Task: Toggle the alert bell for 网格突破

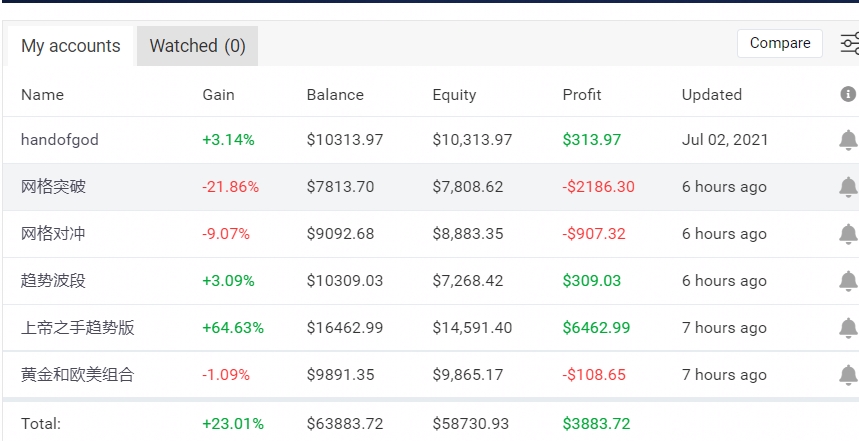Action: tap(847, 187)
